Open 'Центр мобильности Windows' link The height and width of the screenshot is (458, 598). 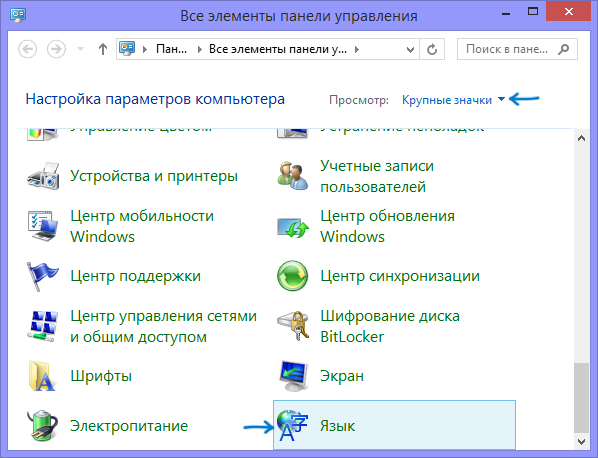pyautogui.click(x=142, y=226)
